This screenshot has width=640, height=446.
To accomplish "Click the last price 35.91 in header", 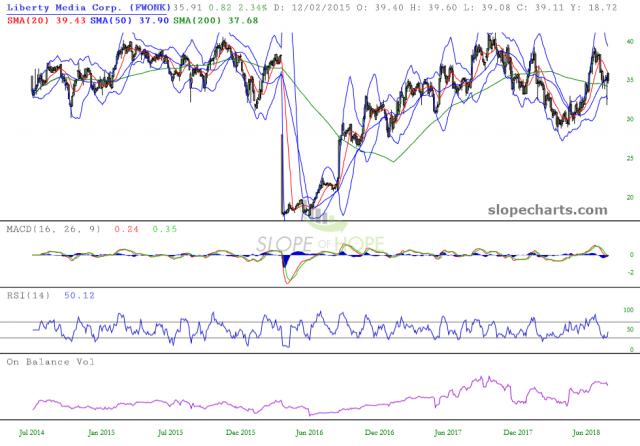I will pos(188,7).
